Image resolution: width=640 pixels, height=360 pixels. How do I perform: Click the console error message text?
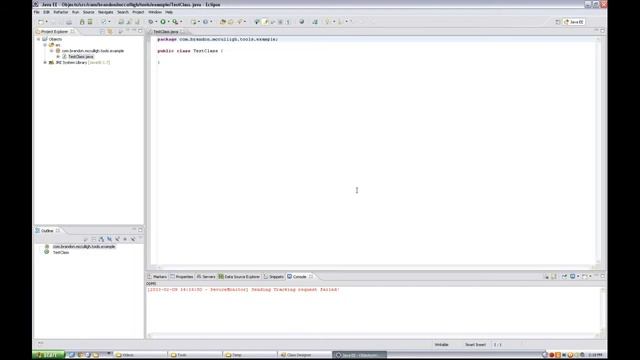click(x=243, y=289)
